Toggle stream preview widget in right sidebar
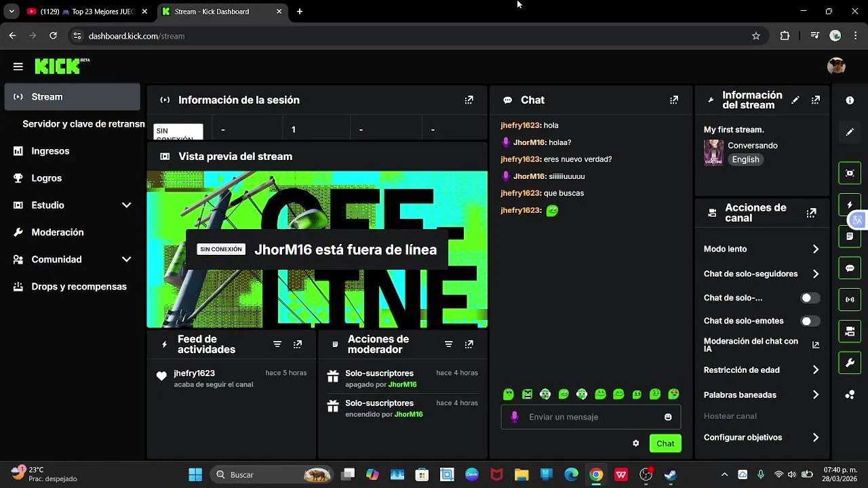The height and width of the screenshot is (488, 868). tap(850, 173)
